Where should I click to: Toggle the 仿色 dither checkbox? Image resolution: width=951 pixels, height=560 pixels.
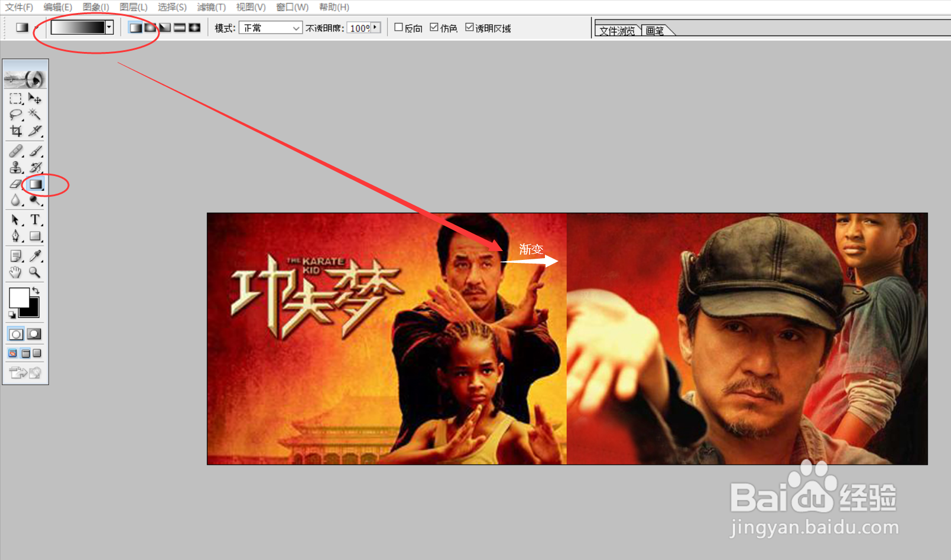(434, 27)
